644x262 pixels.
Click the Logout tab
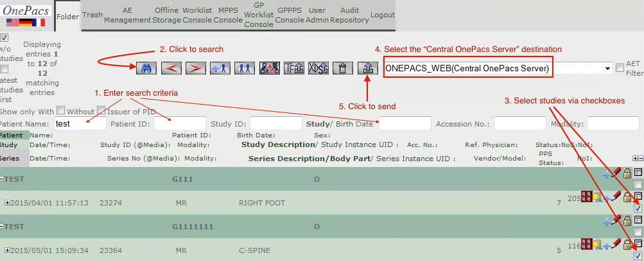pyautogui.click(x=383, y=15)
